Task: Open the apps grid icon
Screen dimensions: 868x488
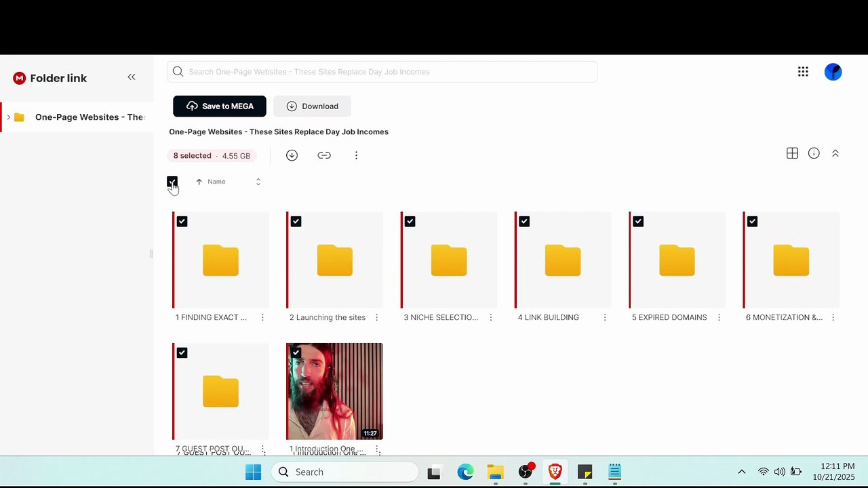Action: 803,72
